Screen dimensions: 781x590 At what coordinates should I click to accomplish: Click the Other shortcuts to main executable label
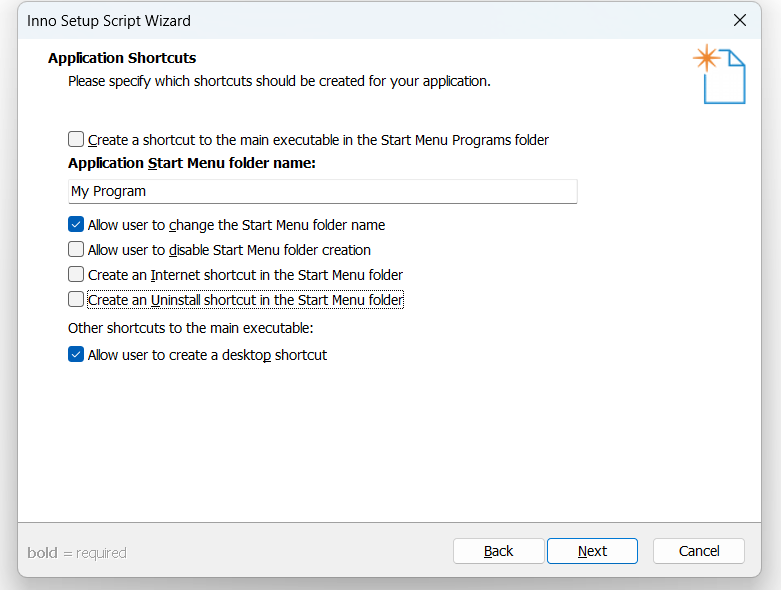pyautogui.click(x=191, y=328)
